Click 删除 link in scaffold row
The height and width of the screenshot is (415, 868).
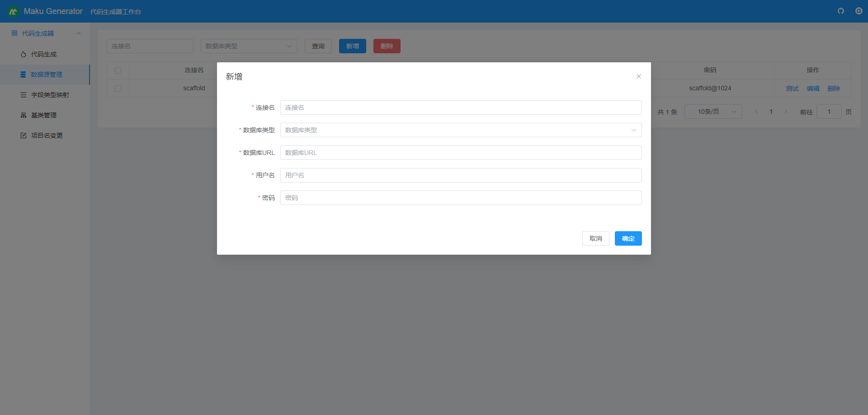point(834,89)
